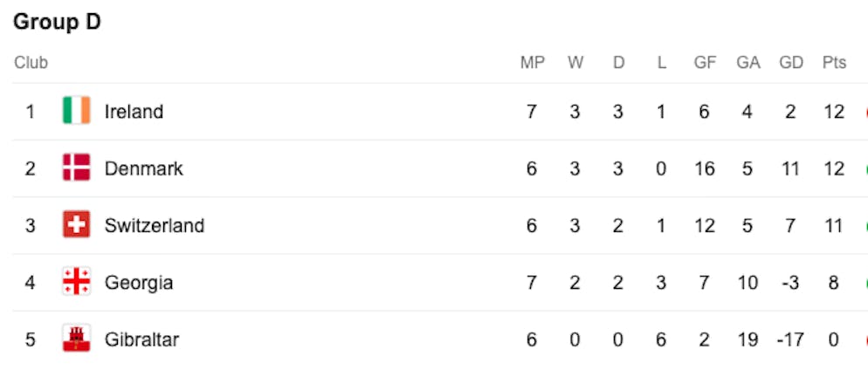Image resolution: width=868 pixels, height=370 pixels.
Task: Click the Club column header
Action: [x=31, y=63]
